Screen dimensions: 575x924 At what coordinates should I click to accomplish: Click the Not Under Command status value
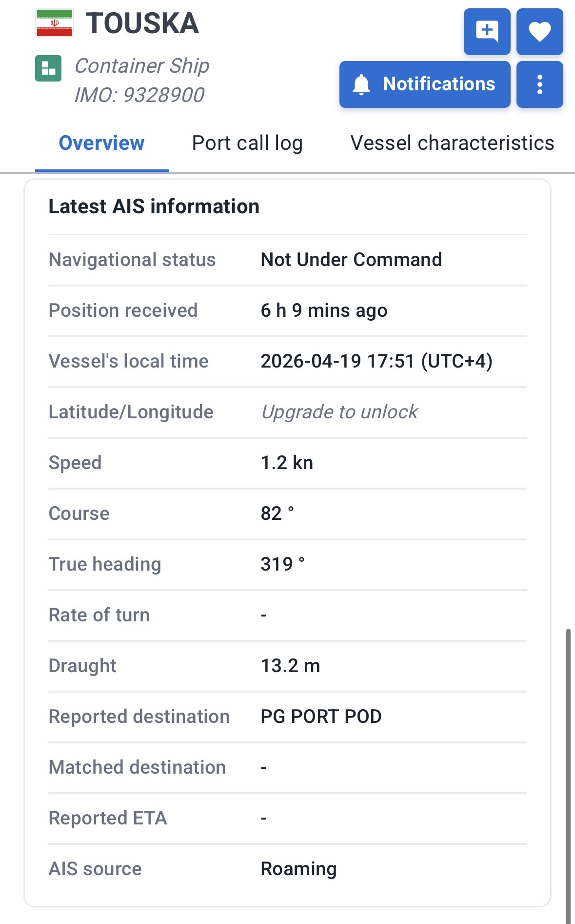(351, 260)
